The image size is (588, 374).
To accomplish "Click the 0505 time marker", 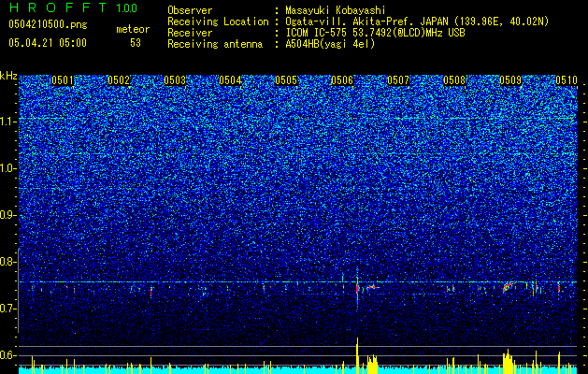I will [286, 80].
